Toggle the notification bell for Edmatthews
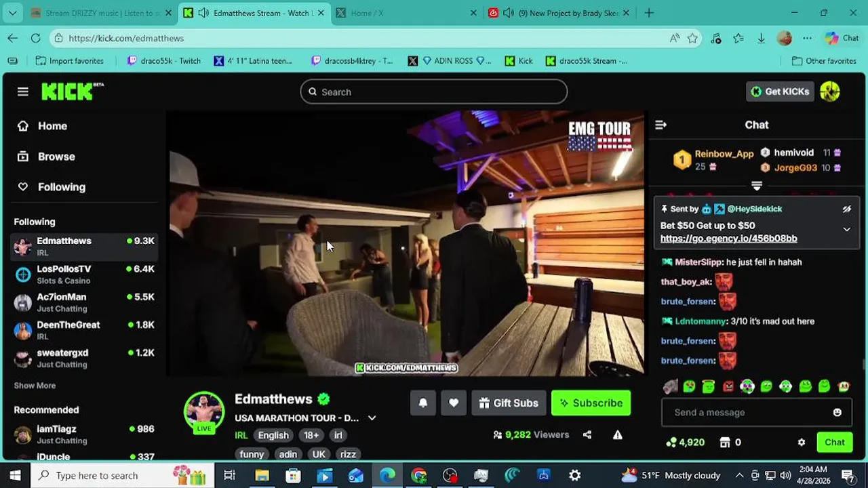 (423, 403)
